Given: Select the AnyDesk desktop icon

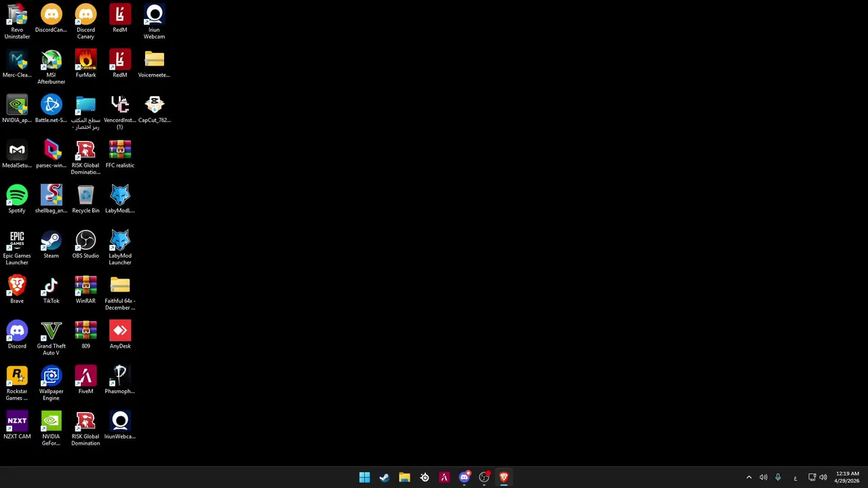Looking at the screenshot, I should point(120,335).
